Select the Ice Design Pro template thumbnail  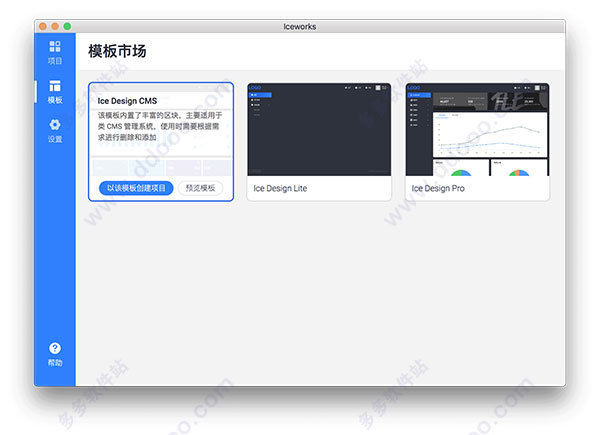pos(477,129)
